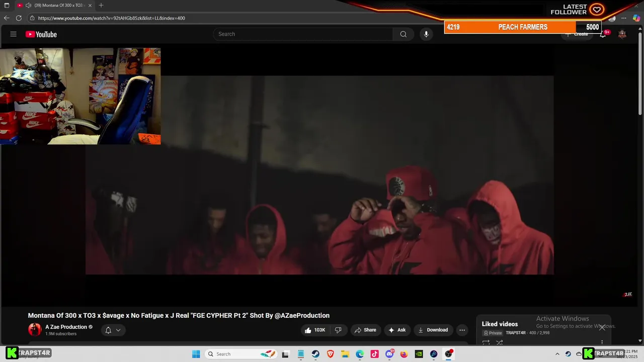Click the TRAPST4R playlist owner link
The width and height of the screenshot is (644, 362).
coord(516,333)
